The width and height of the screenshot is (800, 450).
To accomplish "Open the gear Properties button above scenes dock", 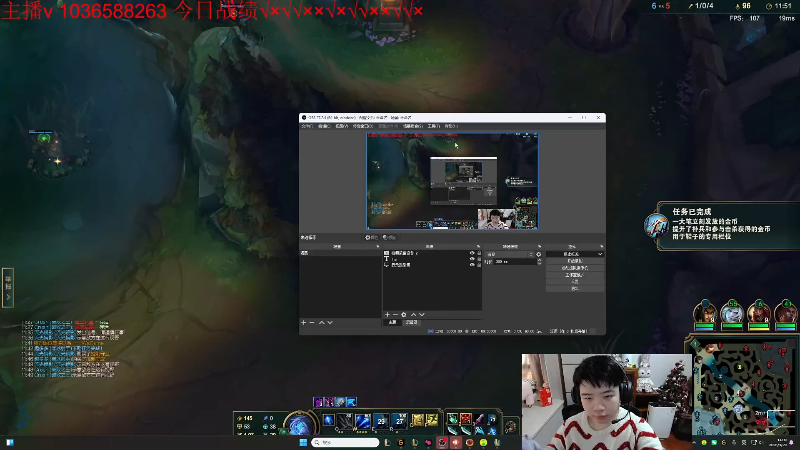I will [x=371, y=238].
